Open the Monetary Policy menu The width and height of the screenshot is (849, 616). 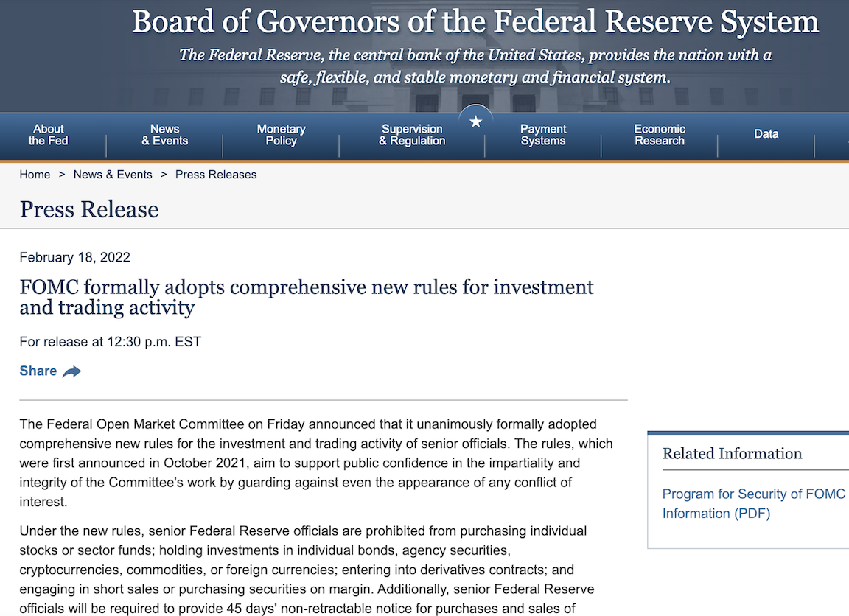click(281, 135)
